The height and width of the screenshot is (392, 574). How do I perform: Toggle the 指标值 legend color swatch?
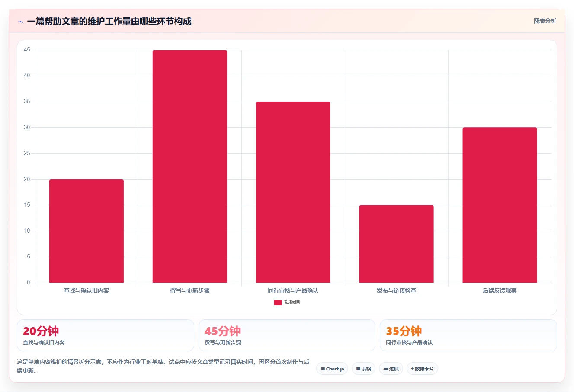coord(278,303)
